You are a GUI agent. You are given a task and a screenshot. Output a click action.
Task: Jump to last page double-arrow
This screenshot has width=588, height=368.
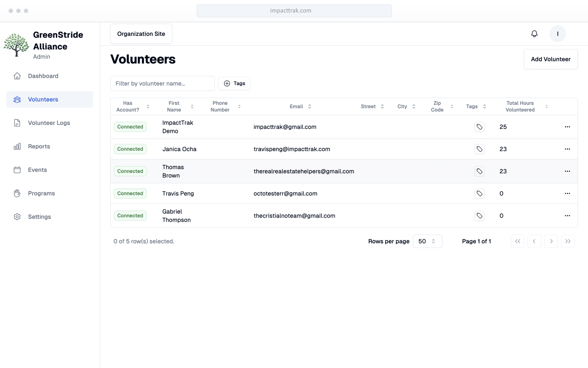(568, 241)
